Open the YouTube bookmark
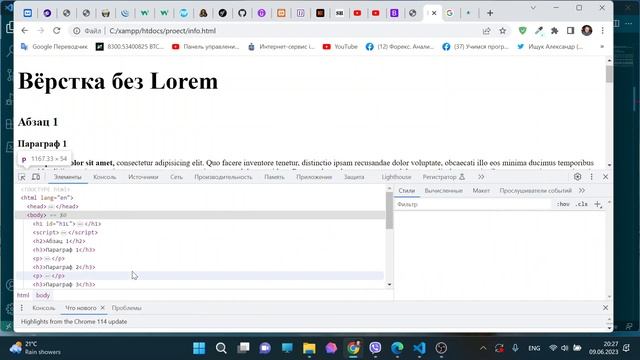 click(340, 47)
